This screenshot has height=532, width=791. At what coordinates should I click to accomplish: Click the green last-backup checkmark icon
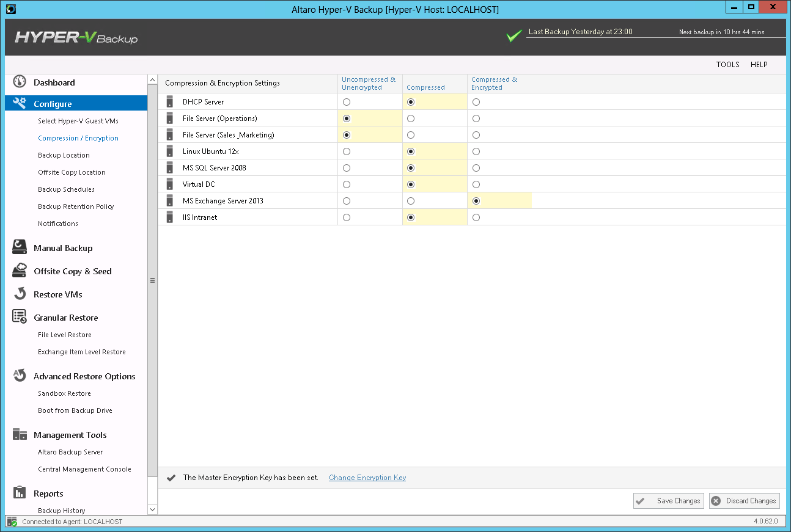(514, 36)
